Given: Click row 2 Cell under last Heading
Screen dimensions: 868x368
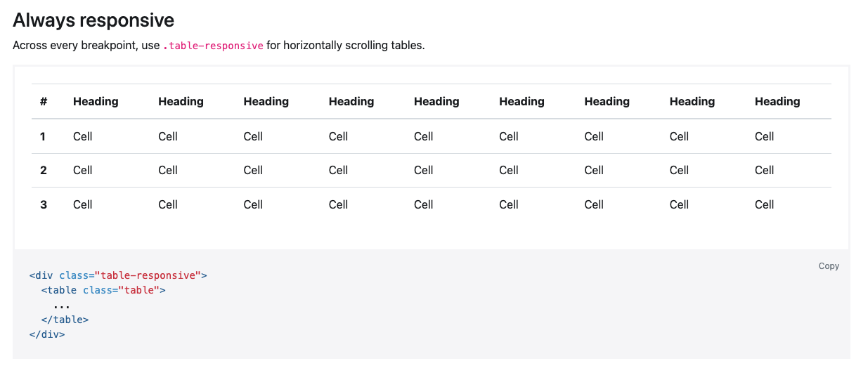Looking at the screenshot, I should (765, 170).
